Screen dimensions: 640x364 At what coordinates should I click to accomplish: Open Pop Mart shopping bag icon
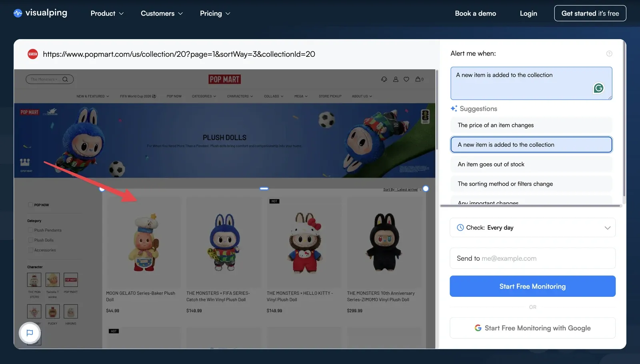418,79
